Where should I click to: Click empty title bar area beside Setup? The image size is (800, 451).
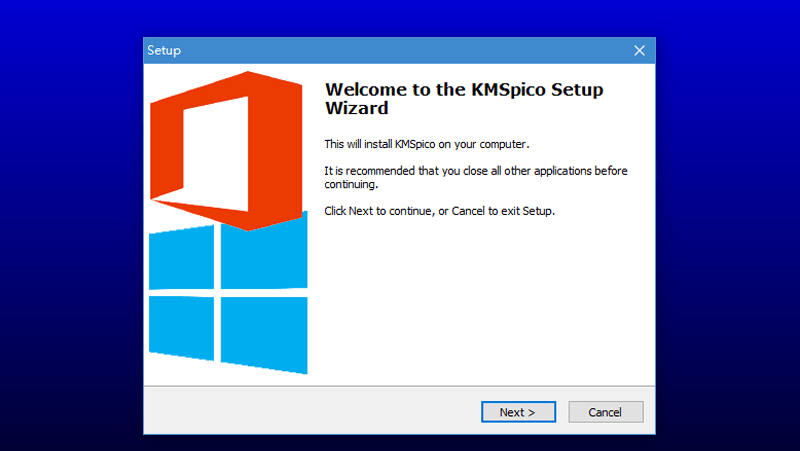coord(400,50)
